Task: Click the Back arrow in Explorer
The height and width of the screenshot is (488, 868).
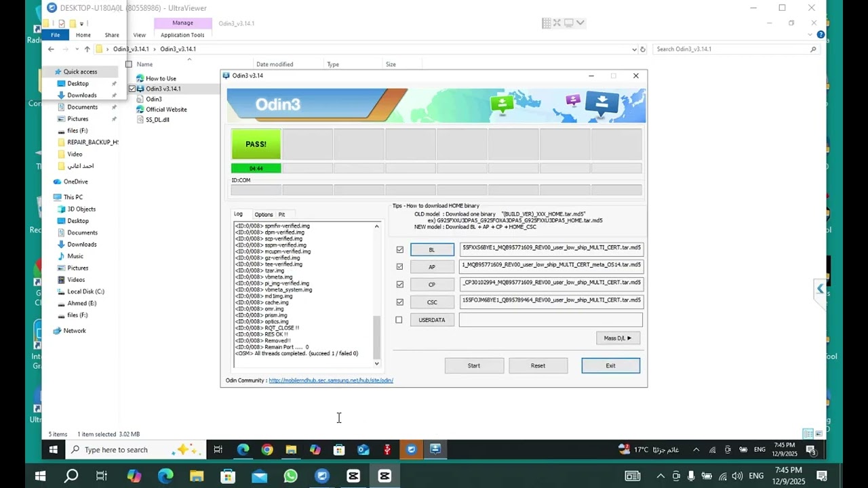Action: [x=51, y=49]
